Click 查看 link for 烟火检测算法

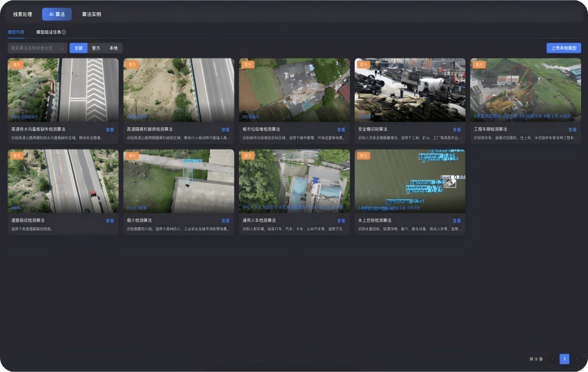[x=225, y=221]
